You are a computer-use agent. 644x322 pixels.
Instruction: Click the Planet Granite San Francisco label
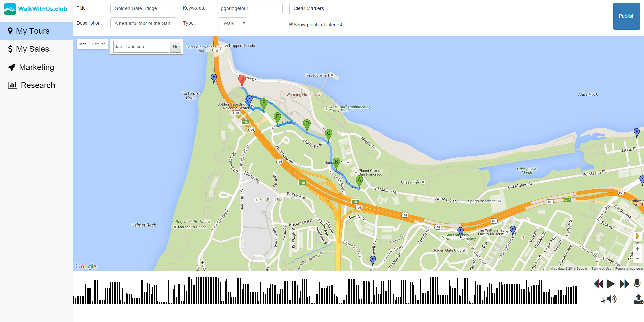370,173
